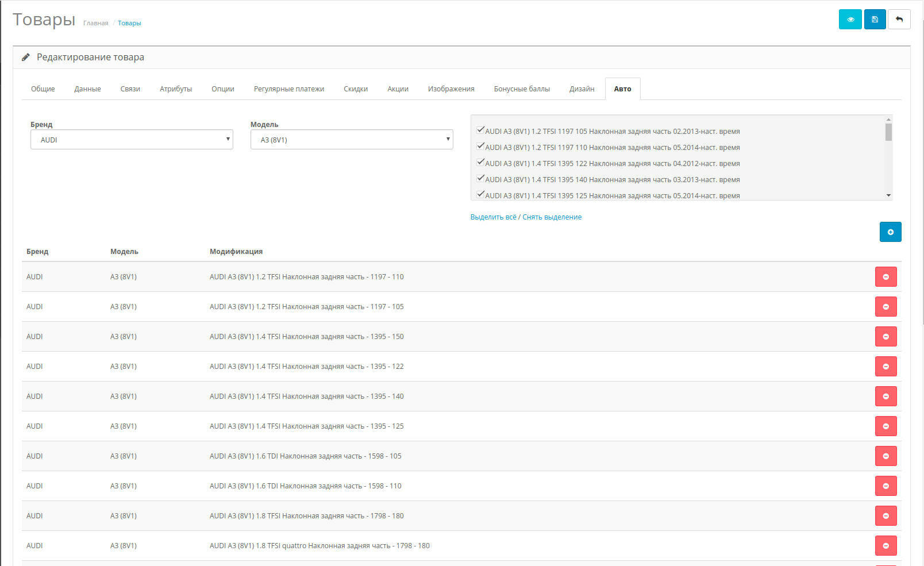Open the Изображения tab
Screen dimensions: 924x566
(x=451, y=89)
